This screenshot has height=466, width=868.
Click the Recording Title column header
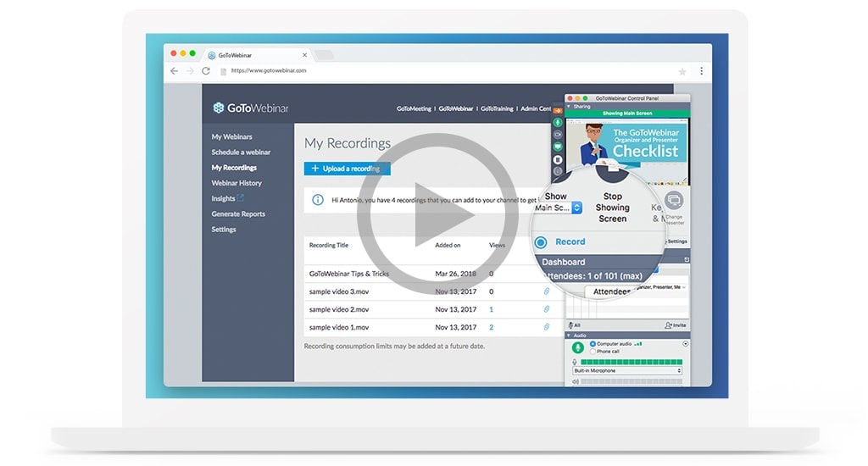tap(329, 245)
